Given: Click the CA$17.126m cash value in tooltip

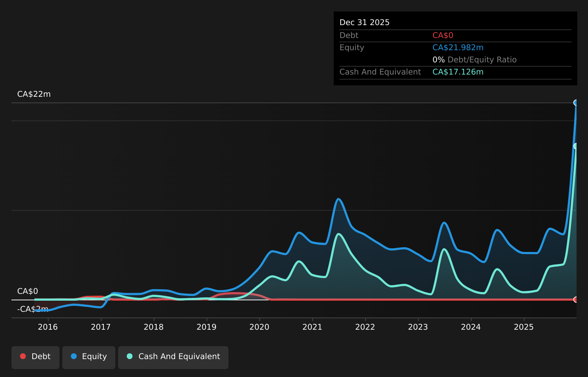Looking at the screenshot, I should point(458,72).
